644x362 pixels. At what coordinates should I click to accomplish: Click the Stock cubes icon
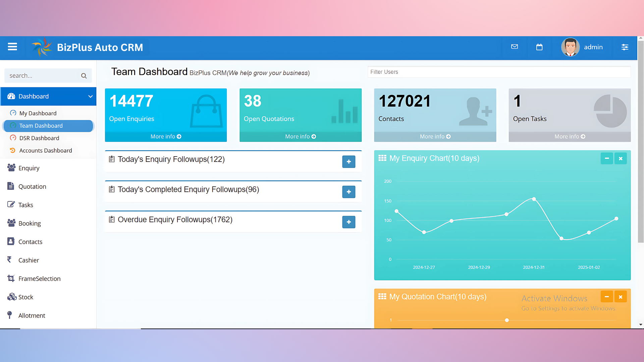coord(12,297)
